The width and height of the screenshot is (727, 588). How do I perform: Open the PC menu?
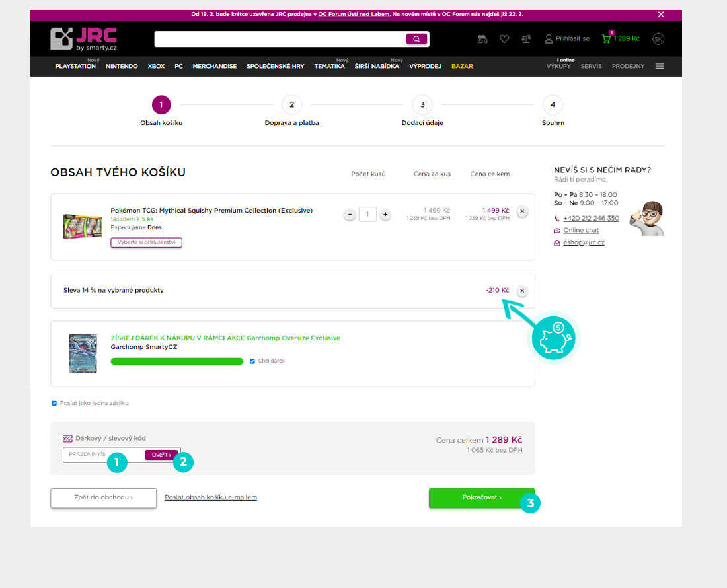pyautogui.click(x=179, y=66)
